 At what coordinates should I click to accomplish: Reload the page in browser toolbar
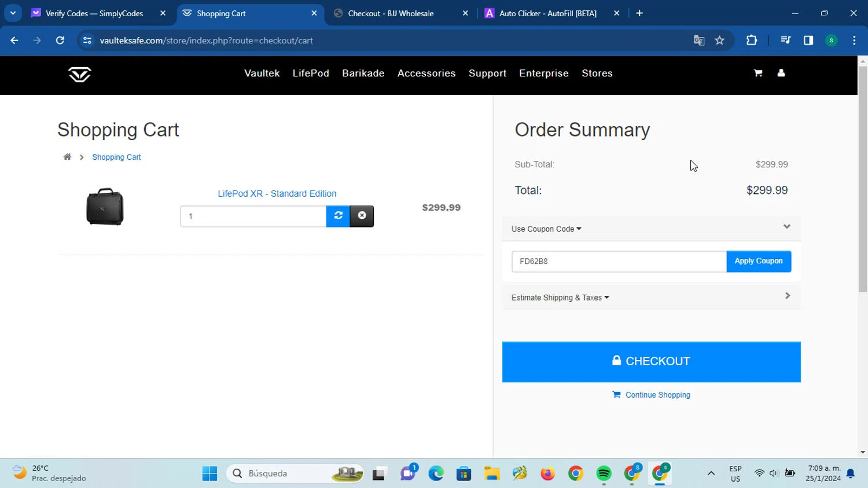pos(60,41)
